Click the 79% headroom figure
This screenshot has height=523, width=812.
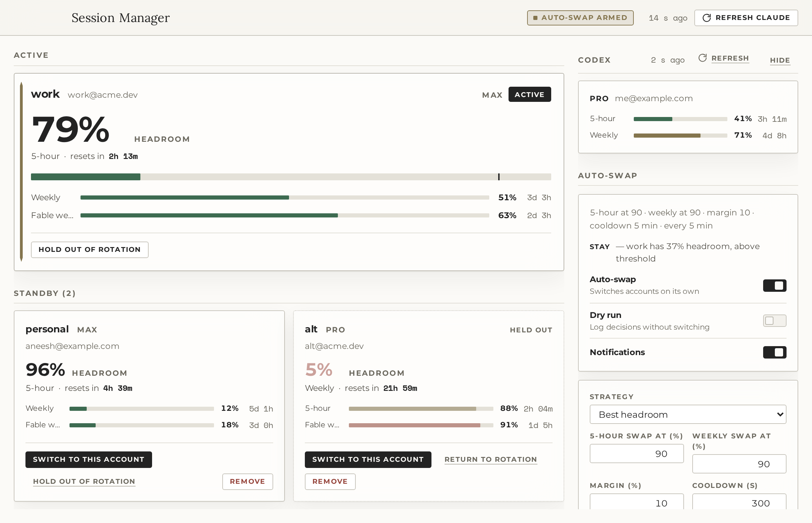pyautogui.click(x=71, y=129)
